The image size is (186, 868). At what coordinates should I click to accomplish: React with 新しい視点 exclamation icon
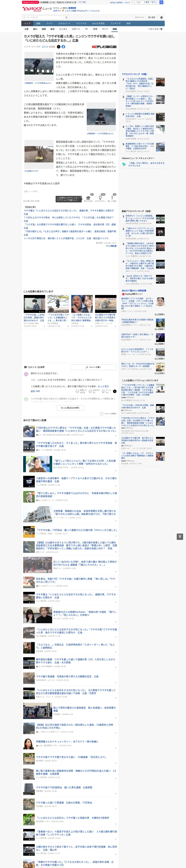coord(112,198)
